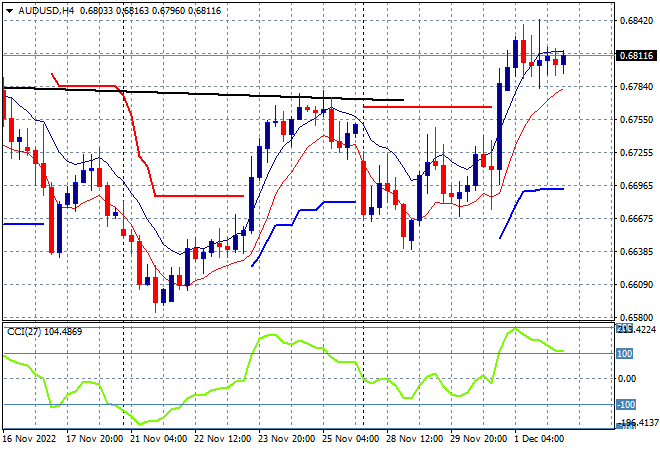Viewport: 660px width, 450px height.
Task: Select the black 0.68116 current price tag
Action: click(x=636, y=55)
